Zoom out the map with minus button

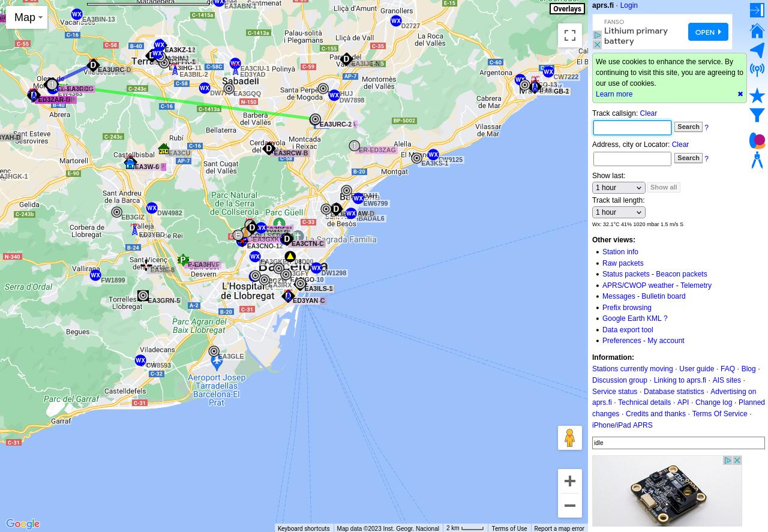click(x=570, y=506)
